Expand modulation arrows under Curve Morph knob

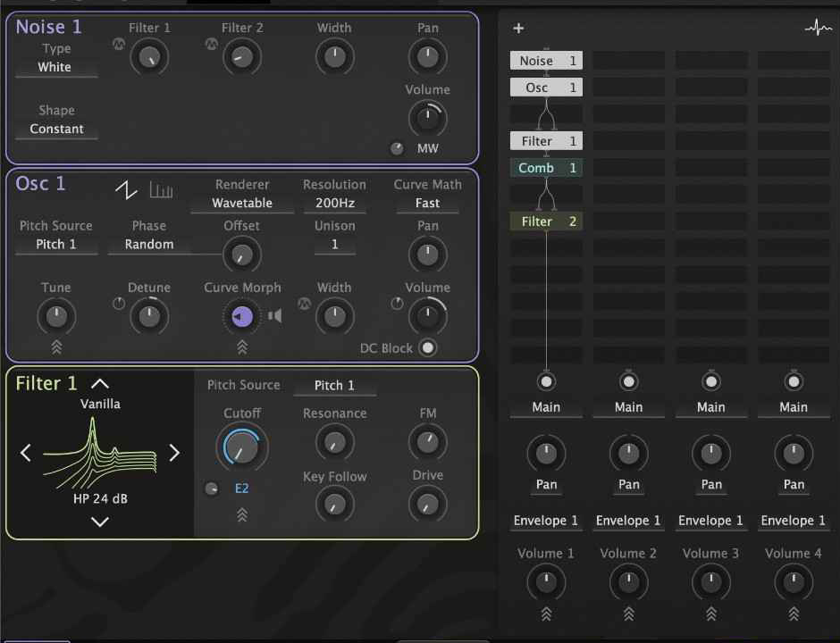[x=242, y=347]
